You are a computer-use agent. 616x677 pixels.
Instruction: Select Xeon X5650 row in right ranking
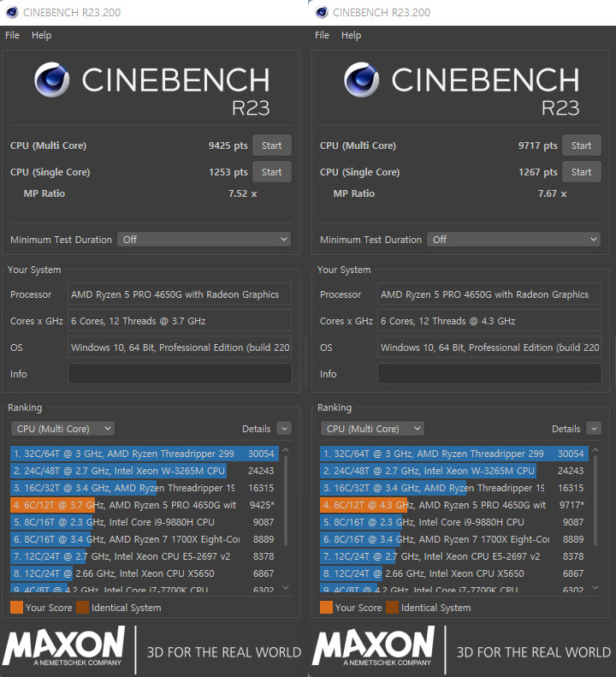[454, 573]
